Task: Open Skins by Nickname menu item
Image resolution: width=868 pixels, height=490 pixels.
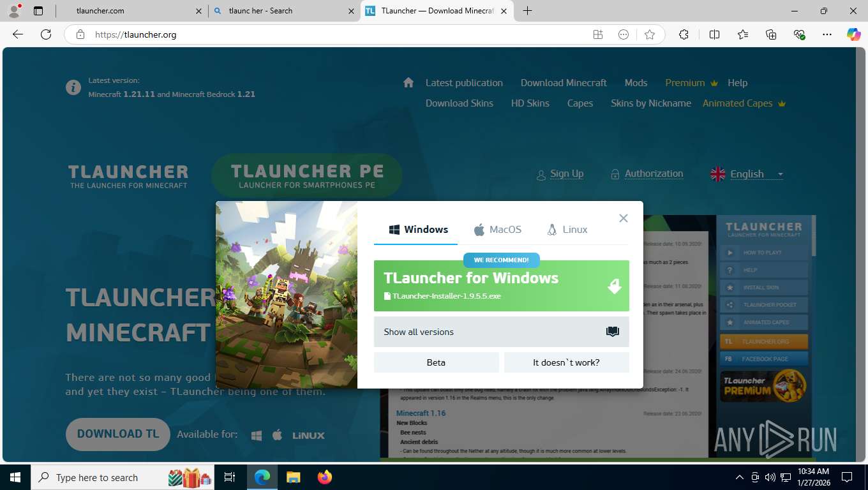Action: coord(651,103)
